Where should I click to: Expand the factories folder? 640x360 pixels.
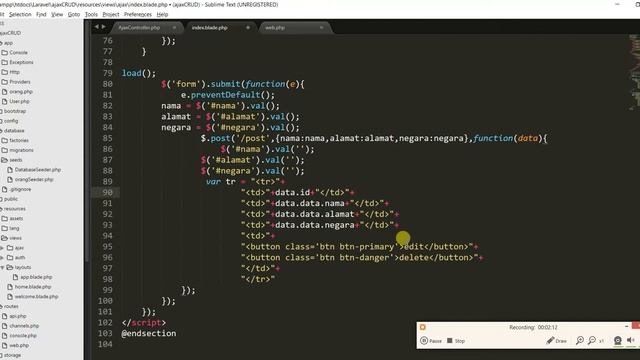click(15, 140)
